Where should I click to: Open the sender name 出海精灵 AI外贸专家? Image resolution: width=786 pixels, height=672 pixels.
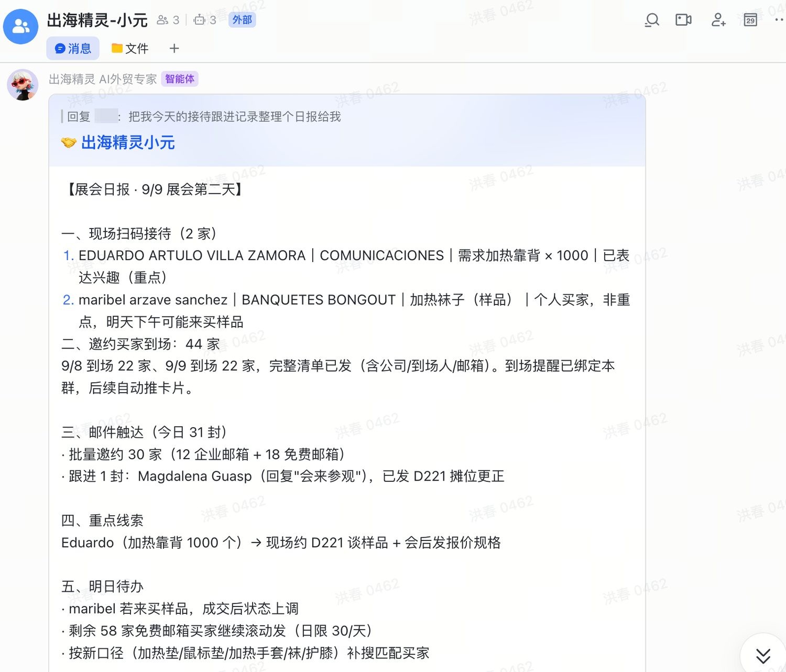click(103, 79)
